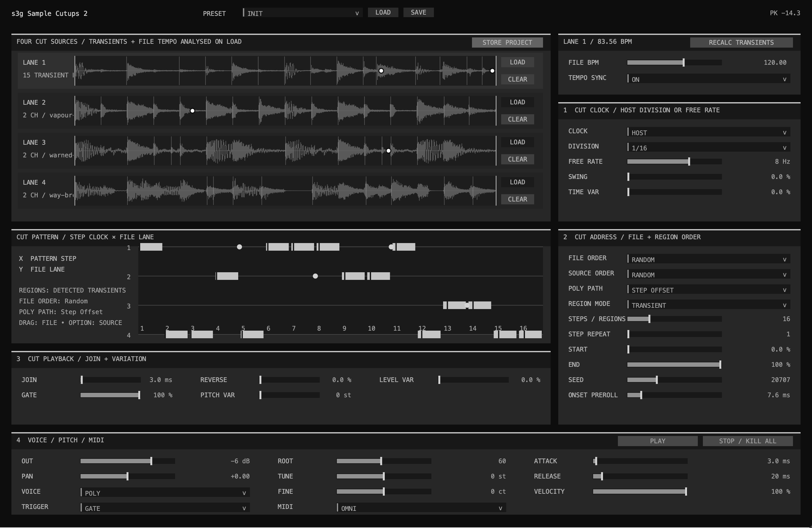
Task: Click the PK -14.3 peak readout
Action: (785, 13)
